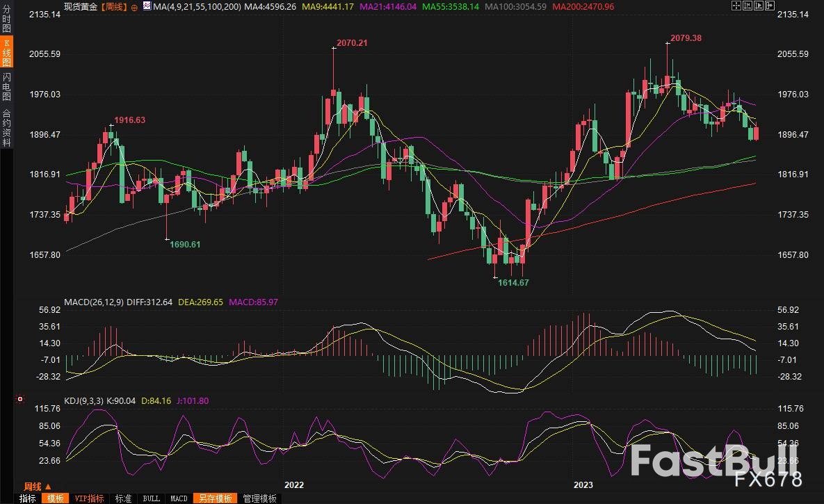
Task: Click the MACD(26,12,9) indicator label
Action: point(94,302)
